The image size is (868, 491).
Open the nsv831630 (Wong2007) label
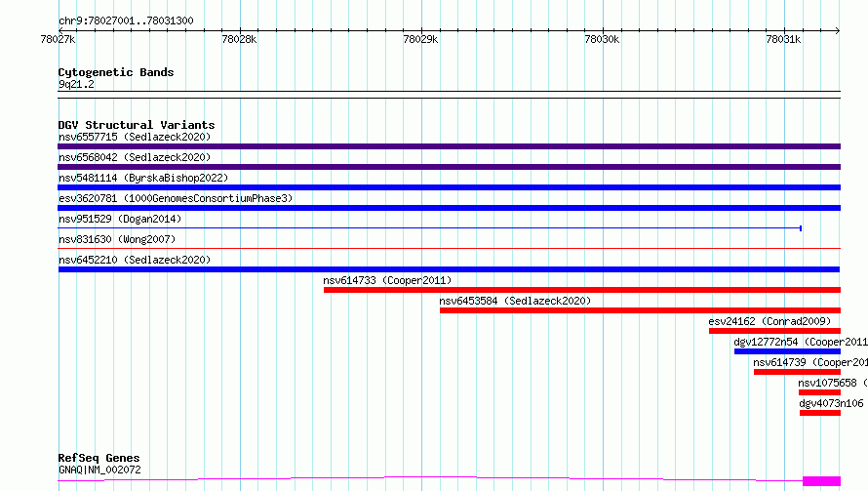tap(117, 239)
